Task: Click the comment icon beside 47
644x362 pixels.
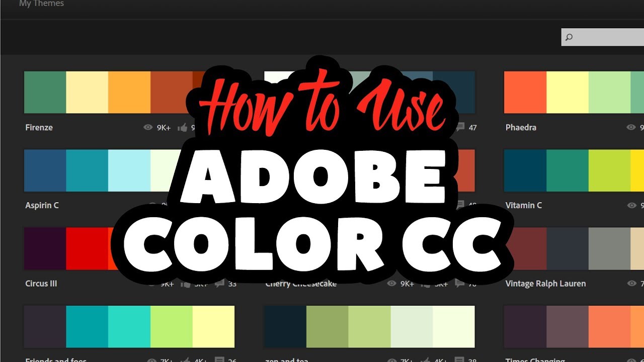Action: (460, 128)
